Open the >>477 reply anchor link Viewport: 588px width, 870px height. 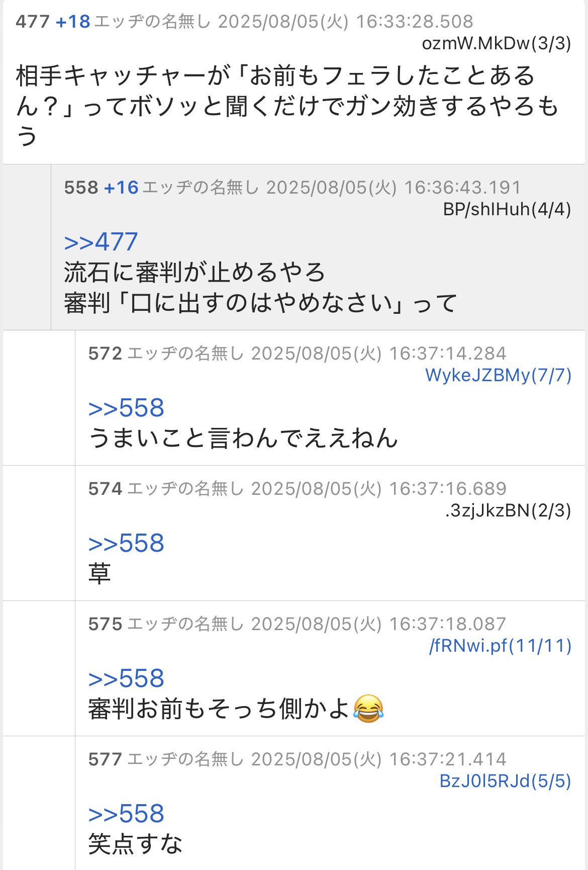tap(101, 242)
